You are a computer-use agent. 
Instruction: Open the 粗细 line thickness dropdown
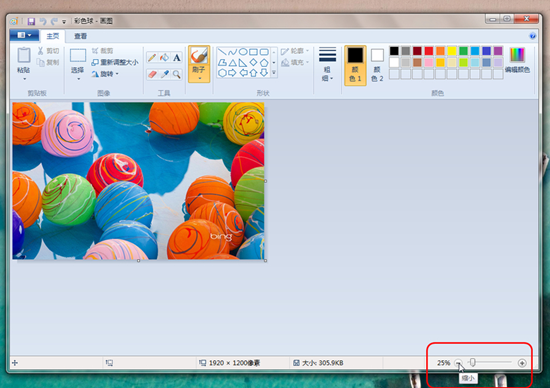(x=327, y=64)
